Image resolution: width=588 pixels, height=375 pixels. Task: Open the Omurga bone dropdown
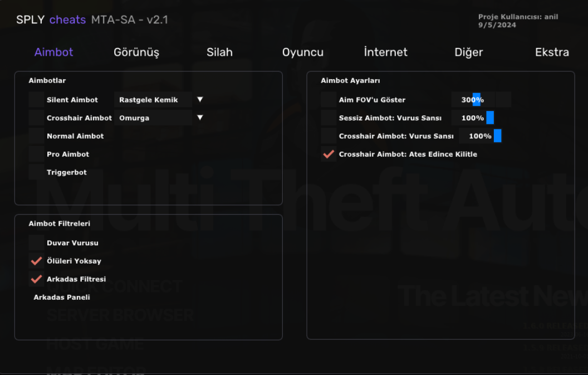point(153,118)
